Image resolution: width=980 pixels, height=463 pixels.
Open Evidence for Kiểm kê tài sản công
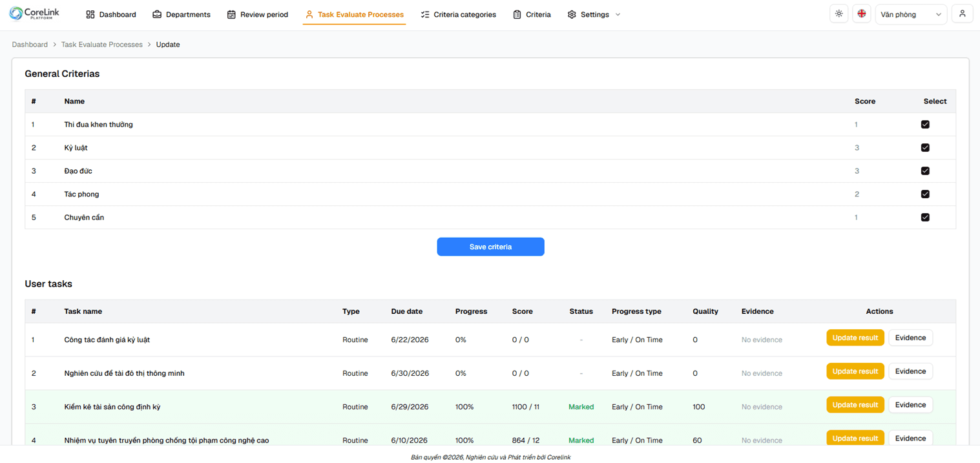click(910, 405)
